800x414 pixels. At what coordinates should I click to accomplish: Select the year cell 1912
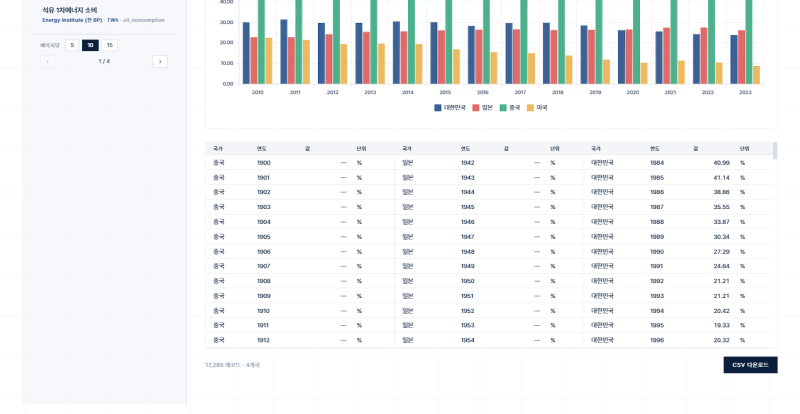(264, 340)
